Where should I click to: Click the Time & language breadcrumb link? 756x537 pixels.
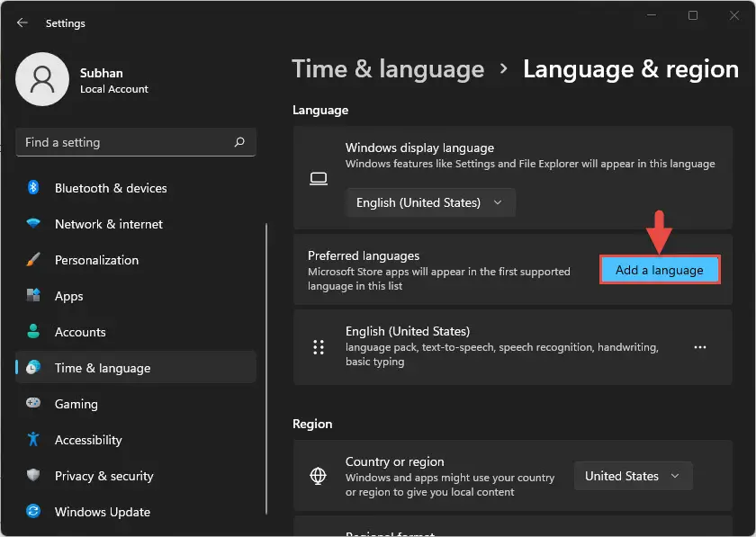388,69
